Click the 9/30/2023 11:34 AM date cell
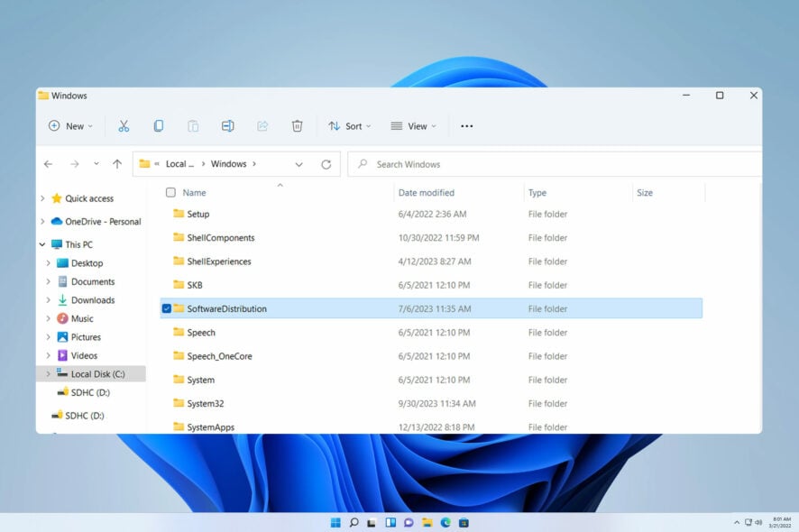The width and height of the screenshot is (799, 532). pyautogui.click(x=436, y=403)
